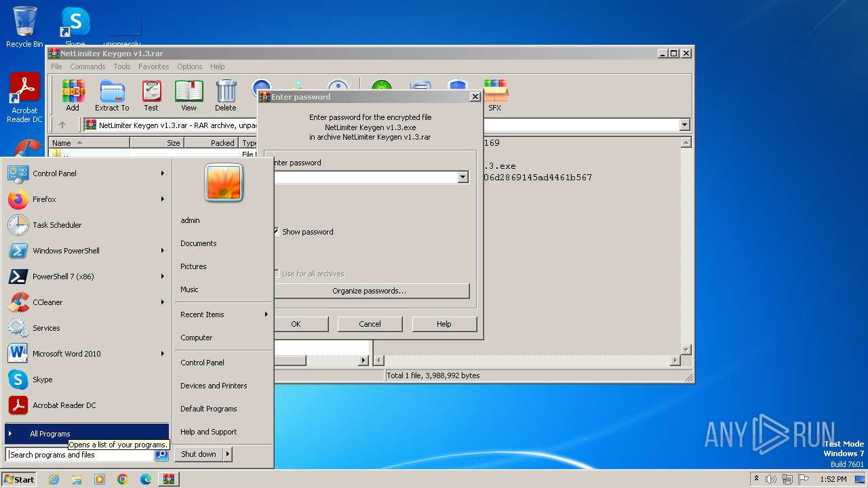Expand CCleaner submenu arrow
This screenshot has height=488, width=868.
(163, 302)
